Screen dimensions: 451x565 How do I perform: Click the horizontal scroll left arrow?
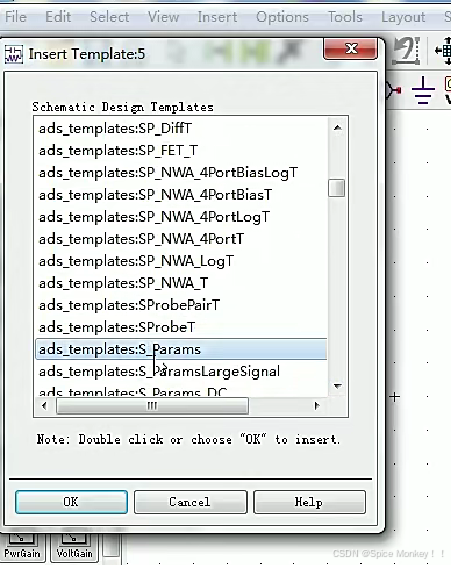click(44, 406)
